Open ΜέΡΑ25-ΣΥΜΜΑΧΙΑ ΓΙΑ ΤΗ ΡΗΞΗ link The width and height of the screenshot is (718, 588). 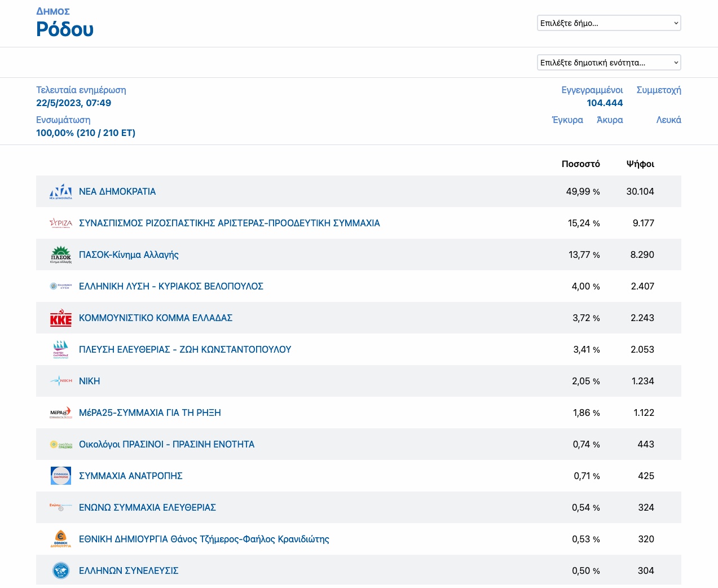pos(150,413)
